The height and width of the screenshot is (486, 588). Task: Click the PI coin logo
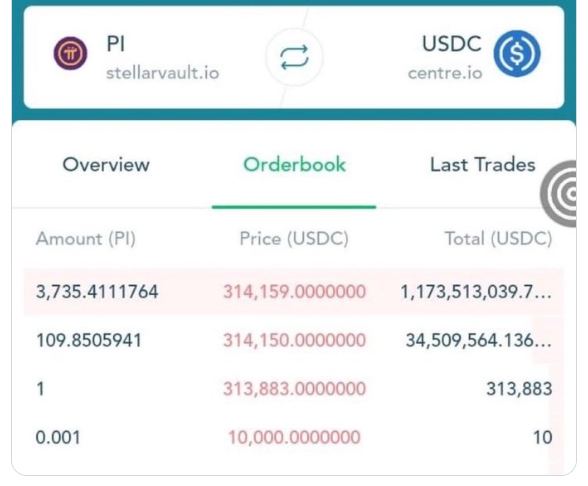(70, 53)
